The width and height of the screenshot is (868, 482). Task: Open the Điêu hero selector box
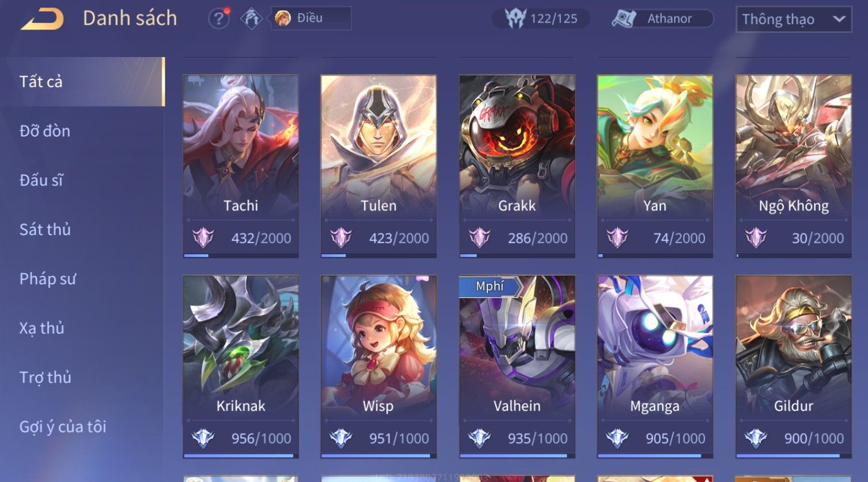pyautogui.click(x=311, y=18)
